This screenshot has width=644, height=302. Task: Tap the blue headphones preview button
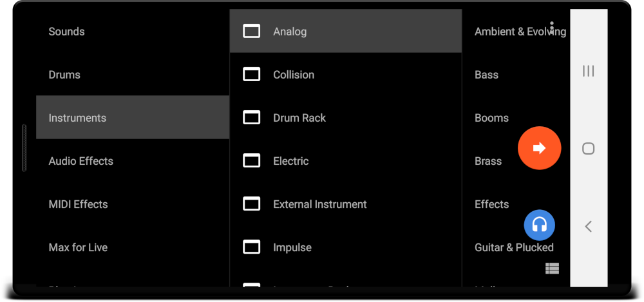point(540,225)
